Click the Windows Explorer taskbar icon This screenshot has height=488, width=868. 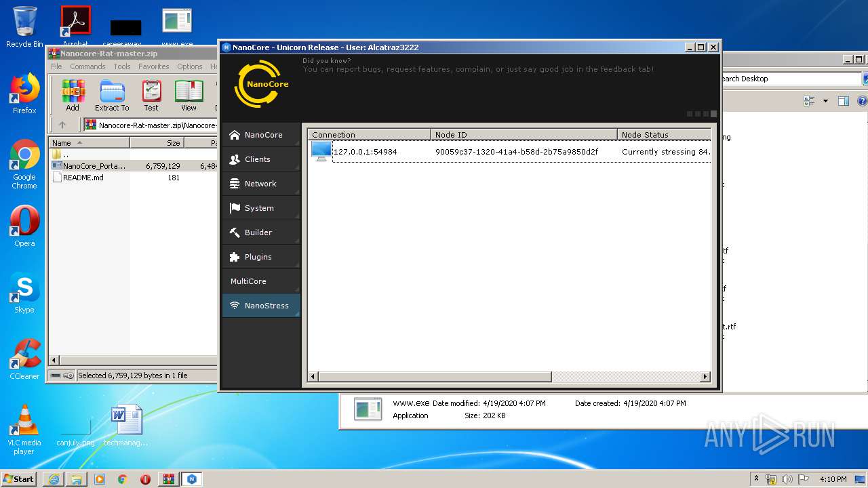pos(77,479)
